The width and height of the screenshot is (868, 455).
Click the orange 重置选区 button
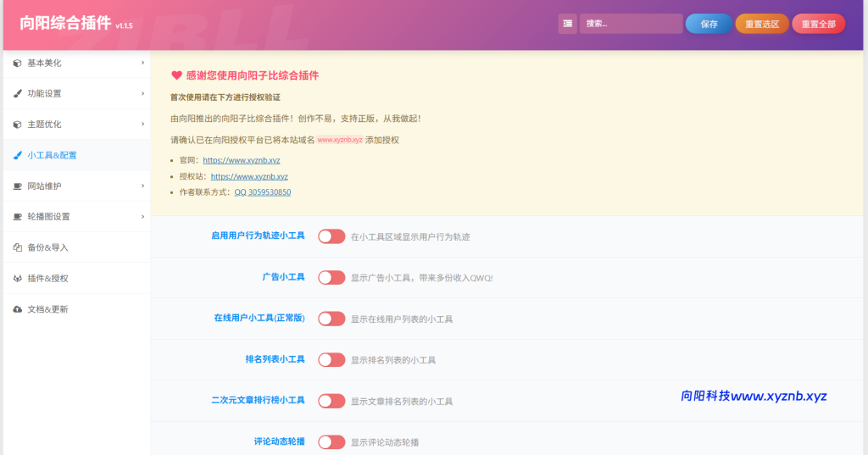coord(762,24)
